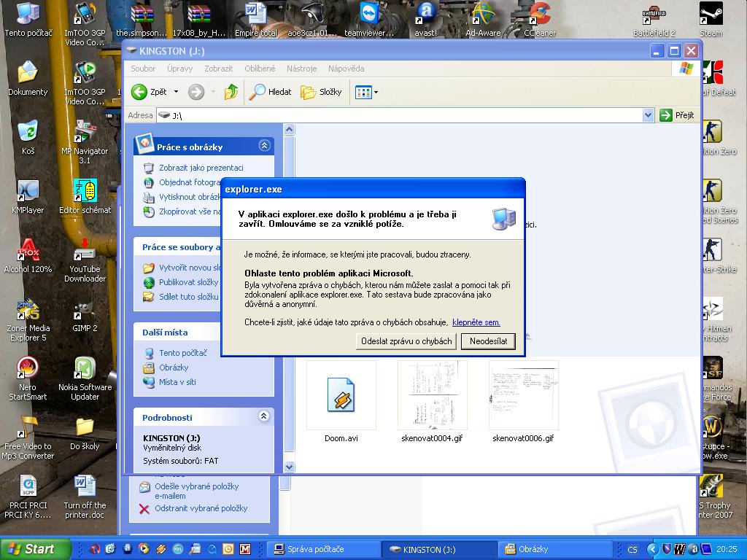The height and width of the screenshot is (560, 747).
Task: Click the Zpět back arrow icon
Action: tap(139, 92)
